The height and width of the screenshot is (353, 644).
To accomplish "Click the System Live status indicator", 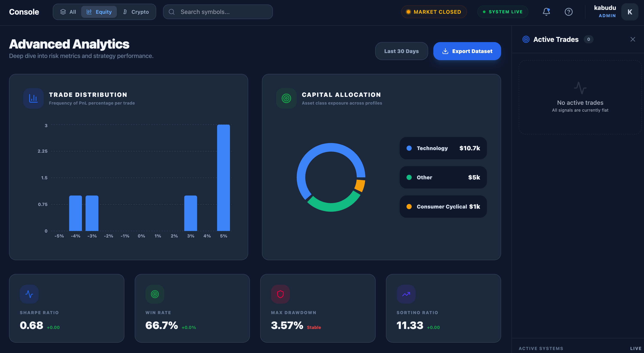I will pyautogui.click(x=502, y=12).
